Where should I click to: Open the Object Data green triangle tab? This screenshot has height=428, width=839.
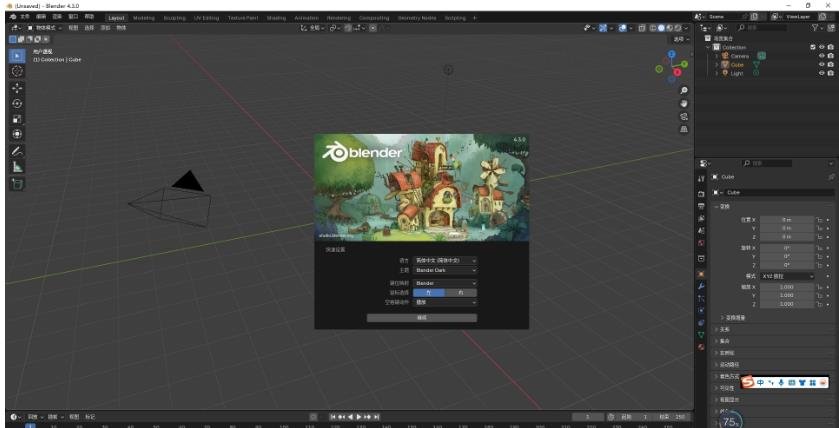701,335
